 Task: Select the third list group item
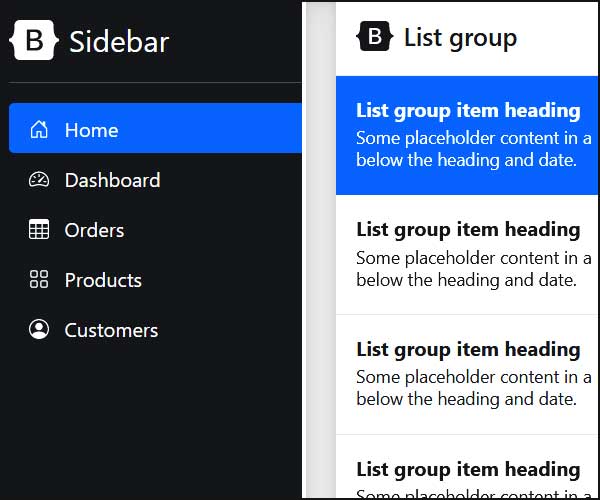467,375
